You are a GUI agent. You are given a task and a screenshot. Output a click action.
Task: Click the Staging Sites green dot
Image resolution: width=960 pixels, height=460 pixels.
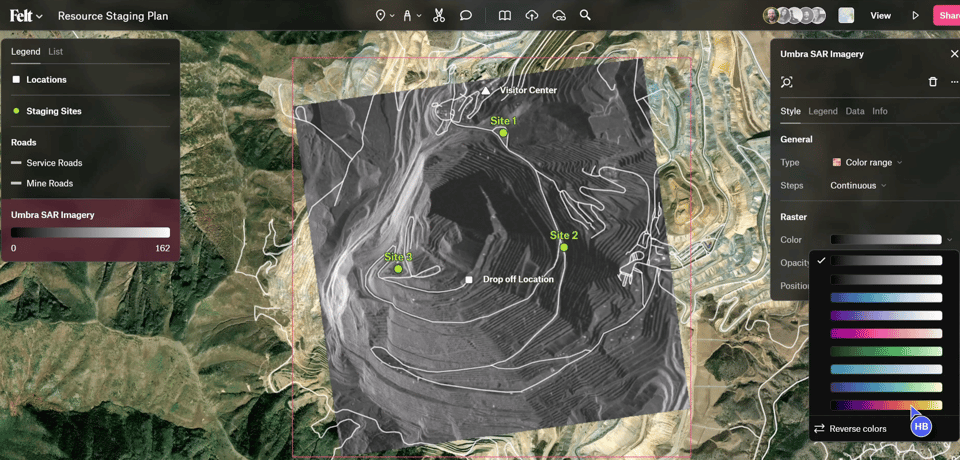point(17,111)
